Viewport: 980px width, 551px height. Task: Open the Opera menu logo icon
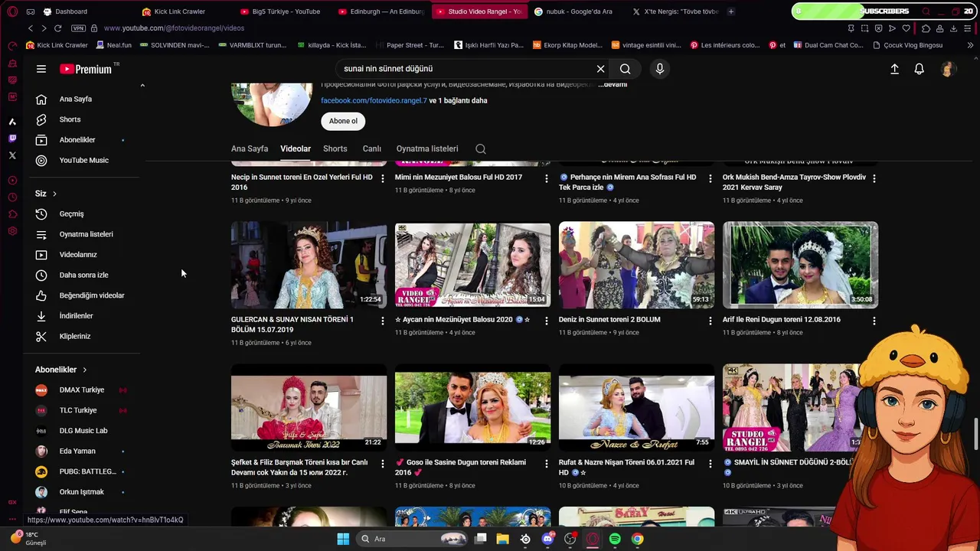[x=12, y=11]
